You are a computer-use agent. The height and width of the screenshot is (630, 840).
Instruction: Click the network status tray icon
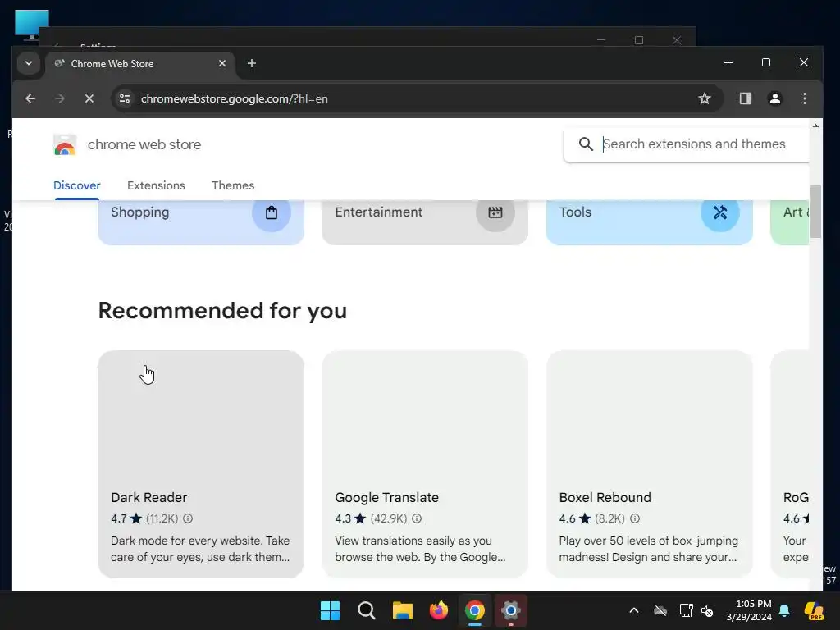coord(687,610)
